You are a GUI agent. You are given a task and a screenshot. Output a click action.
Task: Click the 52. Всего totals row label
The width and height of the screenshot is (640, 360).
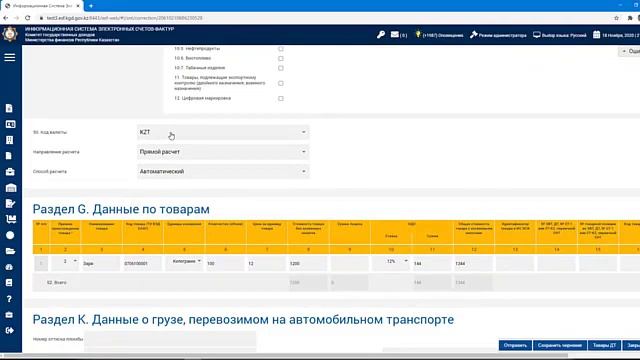(57, 282)
